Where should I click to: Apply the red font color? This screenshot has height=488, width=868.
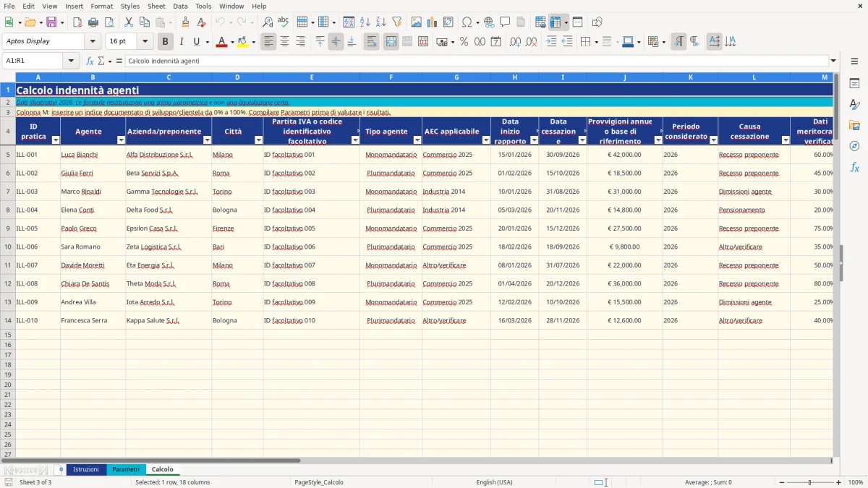coord(221,42)
